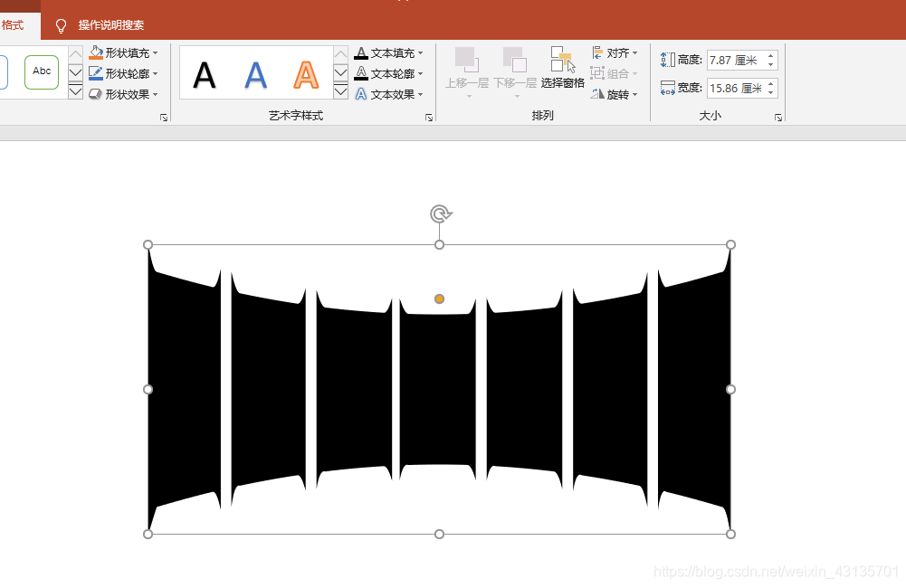
Task: Decrease the 宽度 value with the down spinner
Action: [x=771, y=92]
